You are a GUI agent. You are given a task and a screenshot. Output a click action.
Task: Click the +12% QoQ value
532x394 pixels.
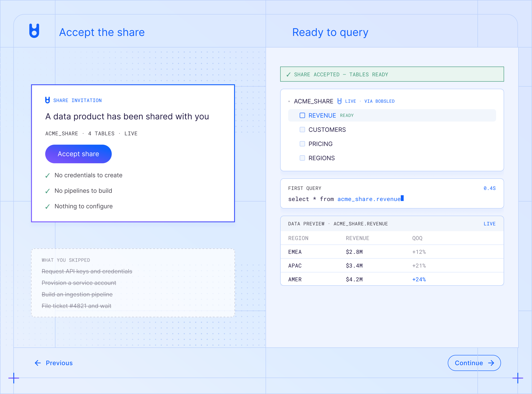click(419, 252)
